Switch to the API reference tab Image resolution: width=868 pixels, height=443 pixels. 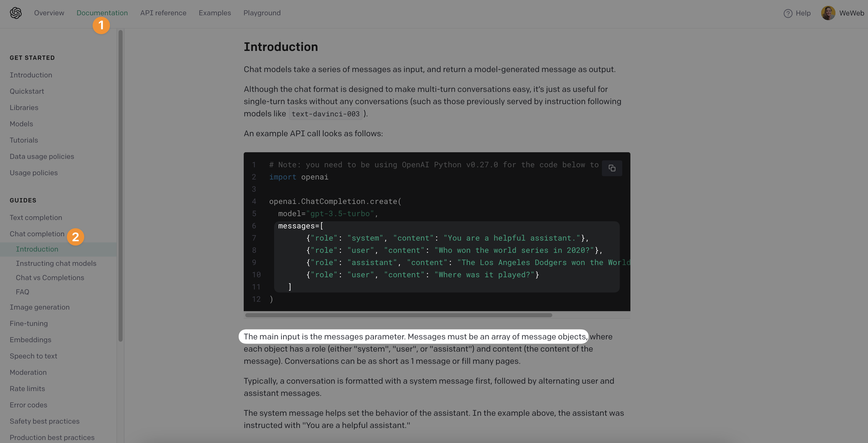tap(163, 13)
